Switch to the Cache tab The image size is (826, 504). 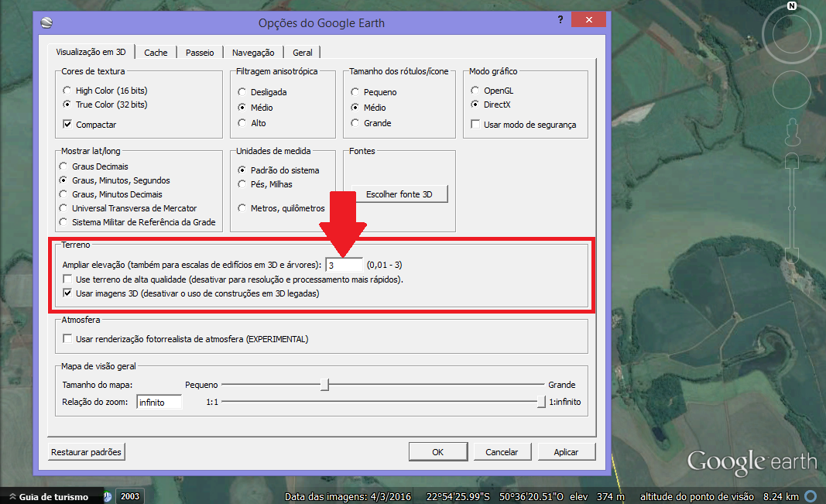156,53
